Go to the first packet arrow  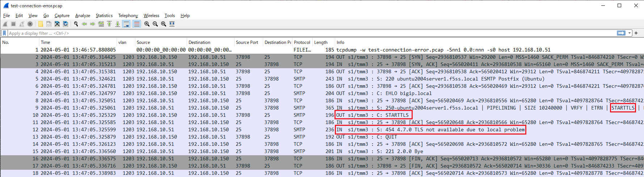click(x=109, y=24)
